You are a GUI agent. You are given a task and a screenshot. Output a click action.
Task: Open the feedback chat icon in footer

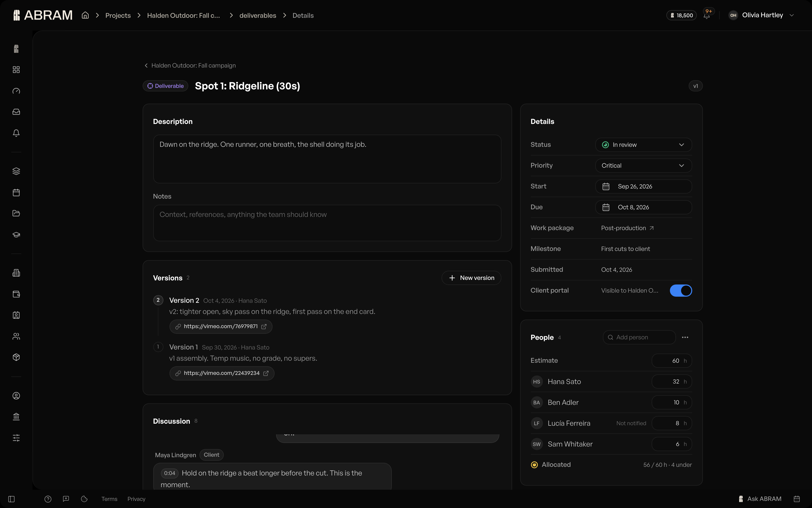[x=66, y=499]
